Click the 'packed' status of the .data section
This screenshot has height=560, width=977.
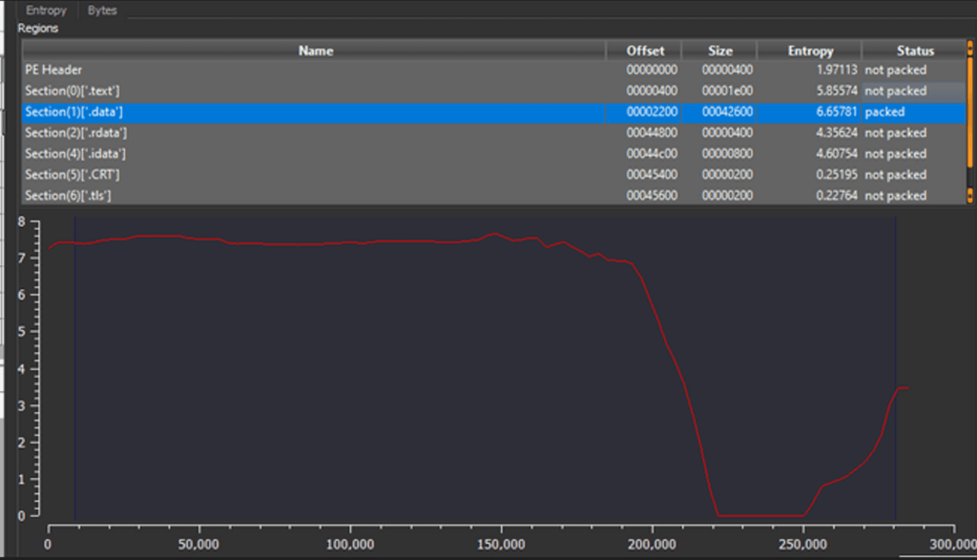[884, 113]
